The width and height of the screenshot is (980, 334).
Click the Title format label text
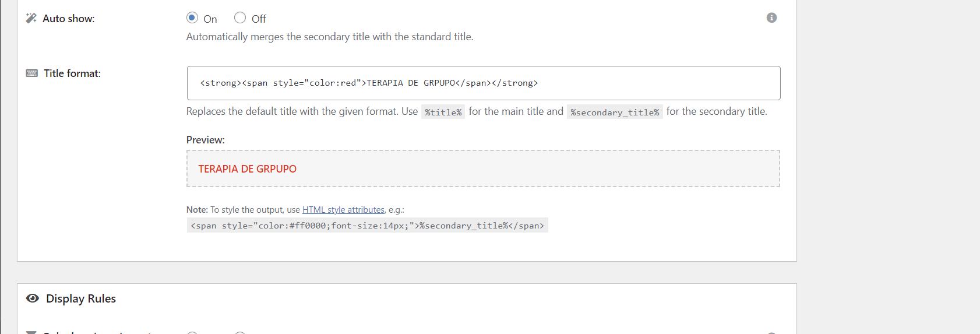point(72,73)
